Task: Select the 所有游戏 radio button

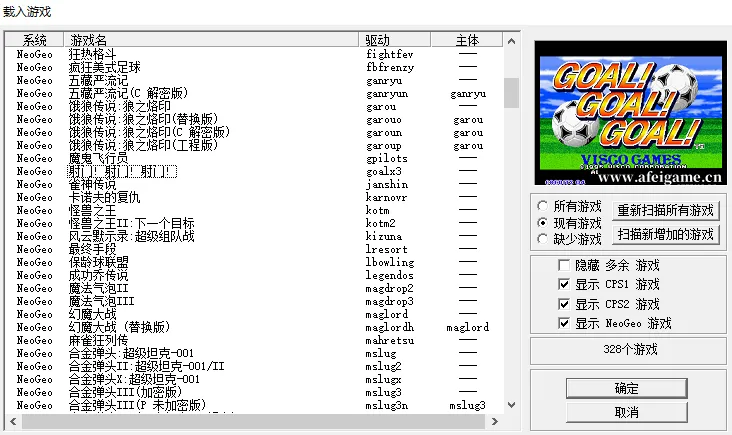Action: click(x=543, y=206)
